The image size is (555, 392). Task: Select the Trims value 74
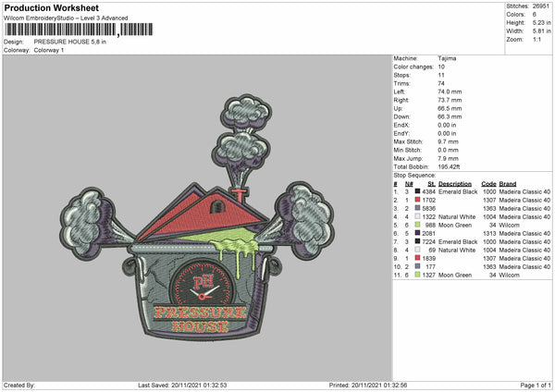point(441,83)
